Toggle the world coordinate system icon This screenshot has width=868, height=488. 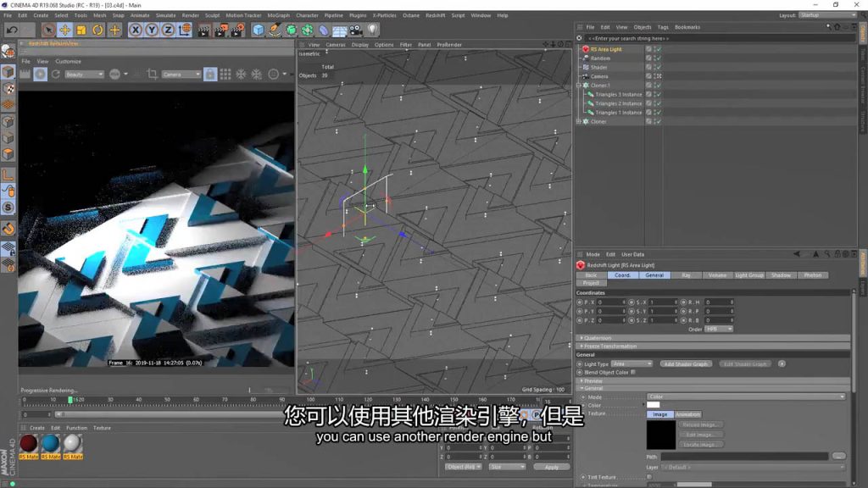point(185,30)
